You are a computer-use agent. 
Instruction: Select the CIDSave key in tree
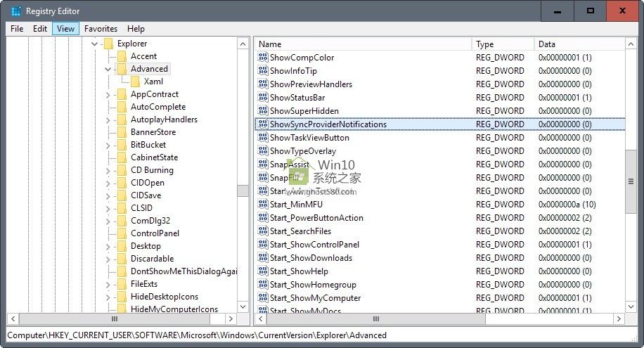[146, 195]
